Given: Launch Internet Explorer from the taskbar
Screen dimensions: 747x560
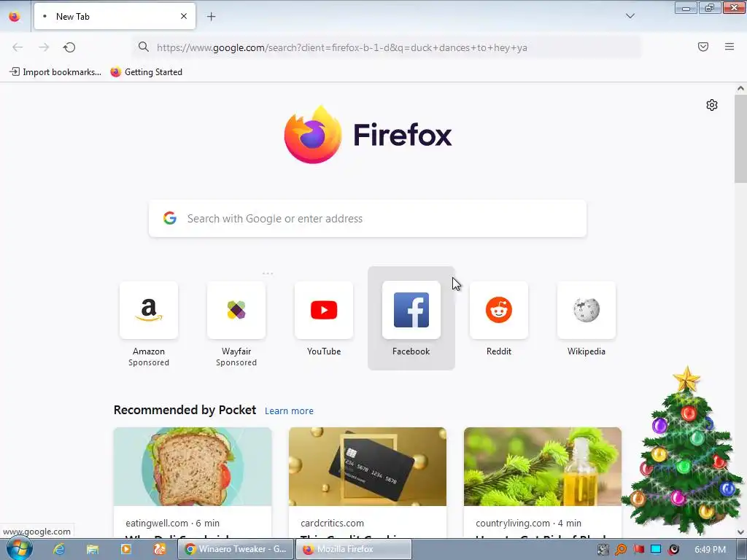Looking at the screenshot, I should tap(59, 549).
